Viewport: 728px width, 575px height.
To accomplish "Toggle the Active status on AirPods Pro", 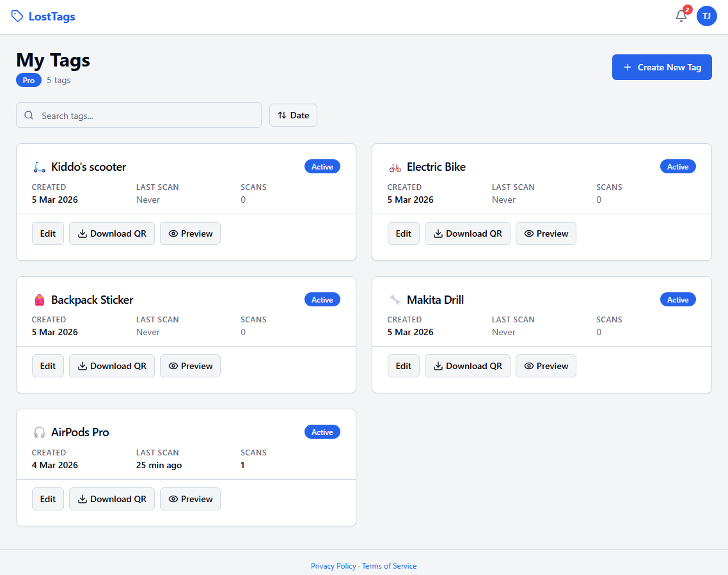I will point(322,432).
